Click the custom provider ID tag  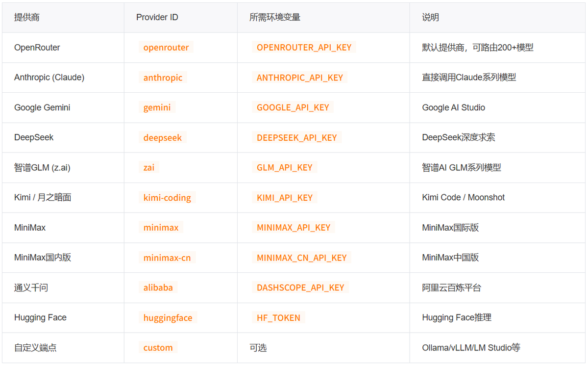pos(158,348)
